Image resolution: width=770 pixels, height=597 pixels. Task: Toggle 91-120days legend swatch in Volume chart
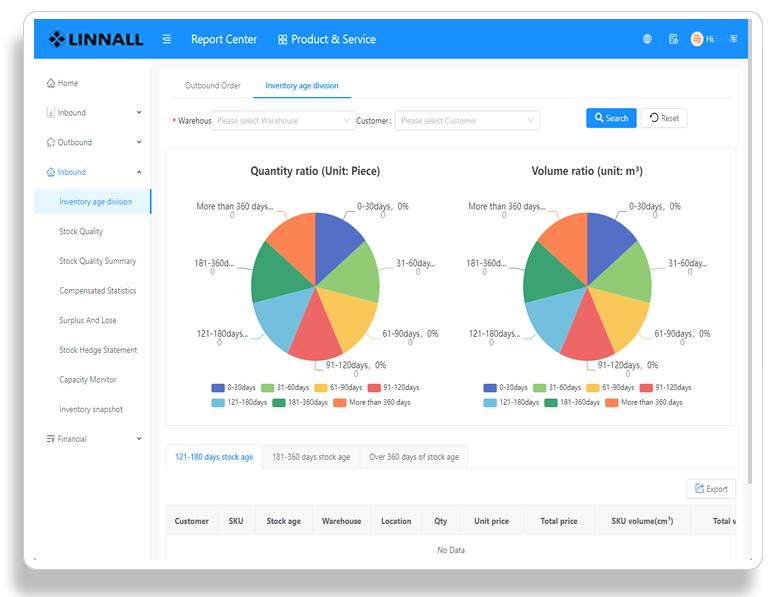pyautogui.click(x=646, y=388)
